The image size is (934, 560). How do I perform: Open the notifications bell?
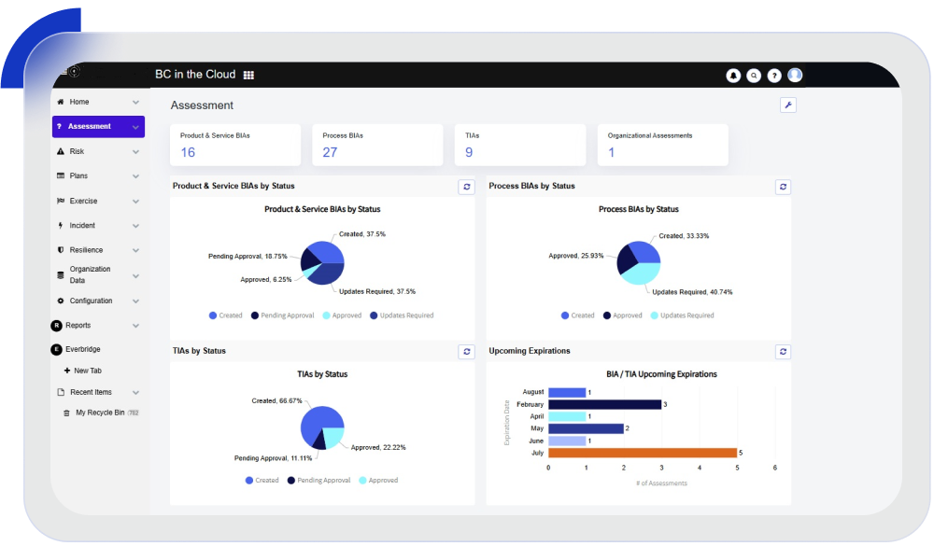click(733, 76)
